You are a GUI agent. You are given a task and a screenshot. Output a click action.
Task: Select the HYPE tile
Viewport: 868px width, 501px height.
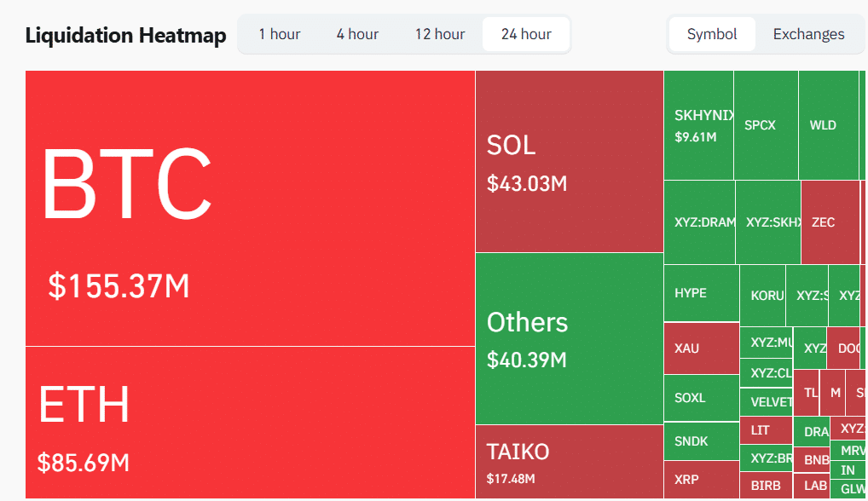pos(702,293)
